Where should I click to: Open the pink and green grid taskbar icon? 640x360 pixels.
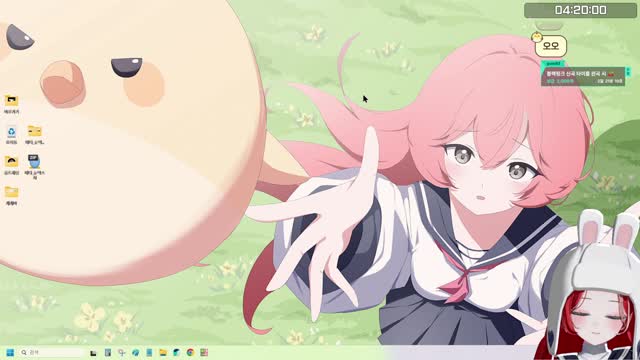point(204,353)
